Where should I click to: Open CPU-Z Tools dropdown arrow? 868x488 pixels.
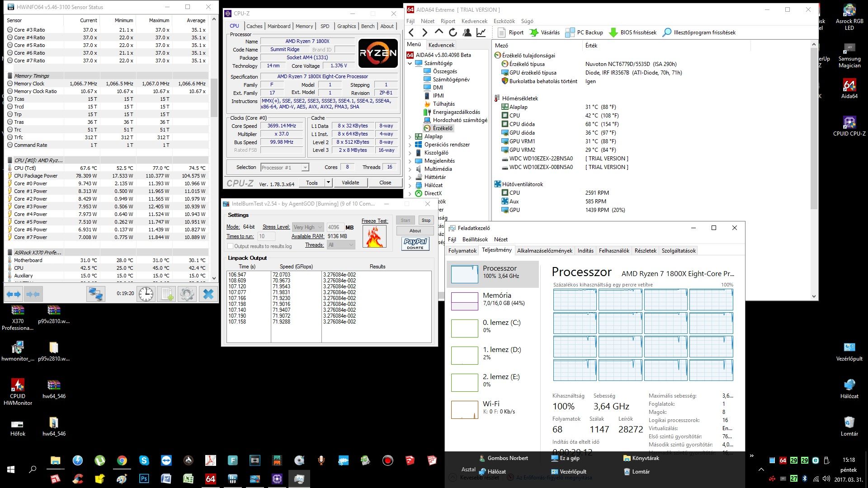click(x=328, y=183)
